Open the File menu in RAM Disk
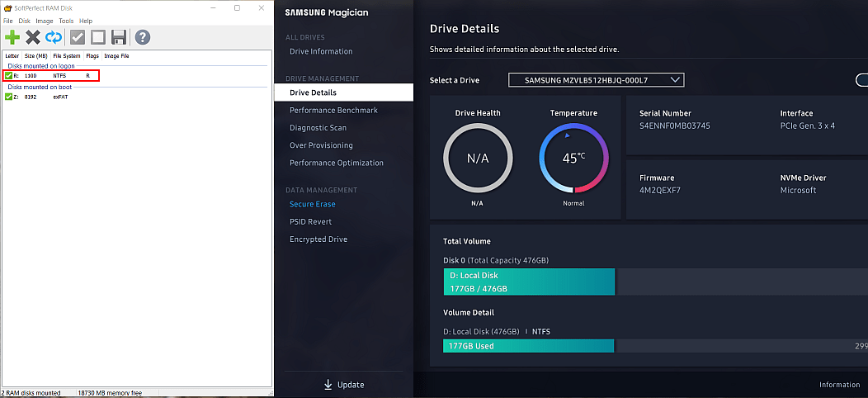 [8, 21]
